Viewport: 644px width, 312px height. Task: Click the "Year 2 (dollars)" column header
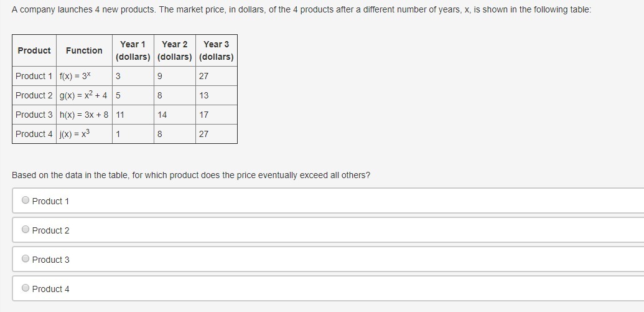click(175, 50)
